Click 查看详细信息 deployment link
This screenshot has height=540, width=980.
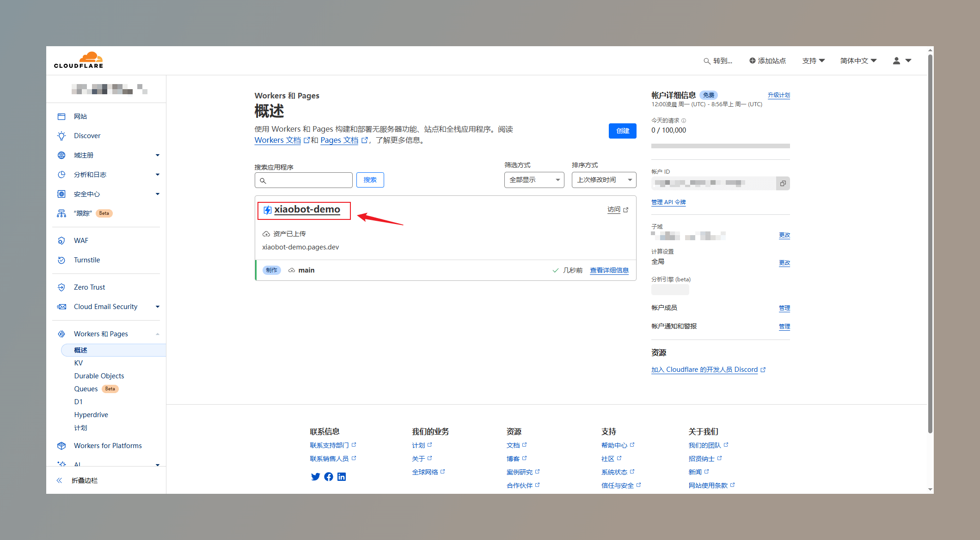609,270
